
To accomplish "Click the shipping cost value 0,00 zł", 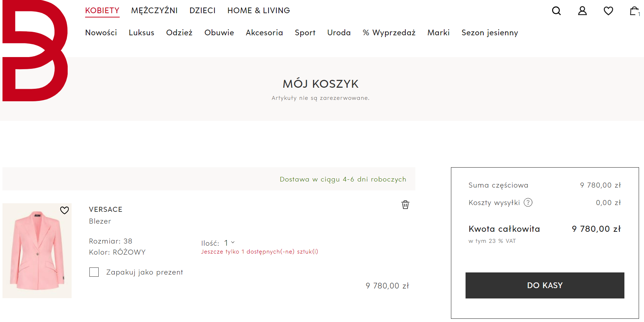I will click(x=608, y=203).
